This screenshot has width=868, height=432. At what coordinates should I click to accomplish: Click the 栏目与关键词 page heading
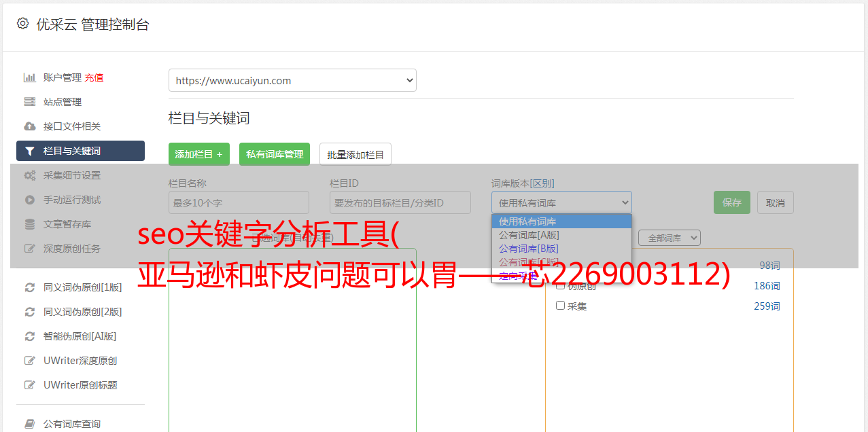click(209, 118)
